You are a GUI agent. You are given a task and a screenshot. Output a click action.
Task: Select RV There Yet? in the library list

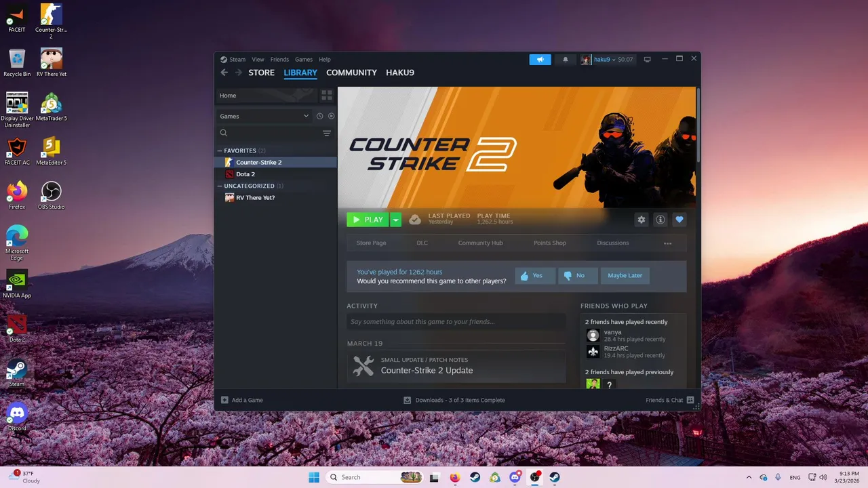[276, 198]
